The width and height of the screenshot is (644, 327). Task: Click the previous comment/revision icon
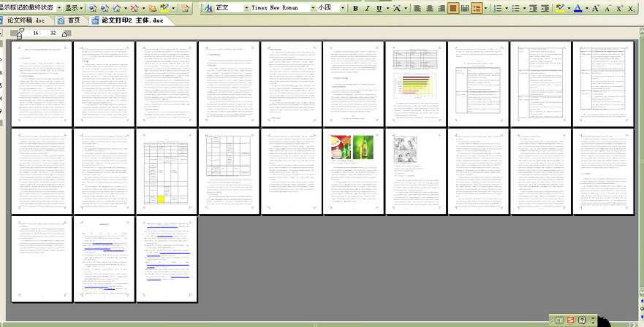pyautogui.click(x=94, y=8)
